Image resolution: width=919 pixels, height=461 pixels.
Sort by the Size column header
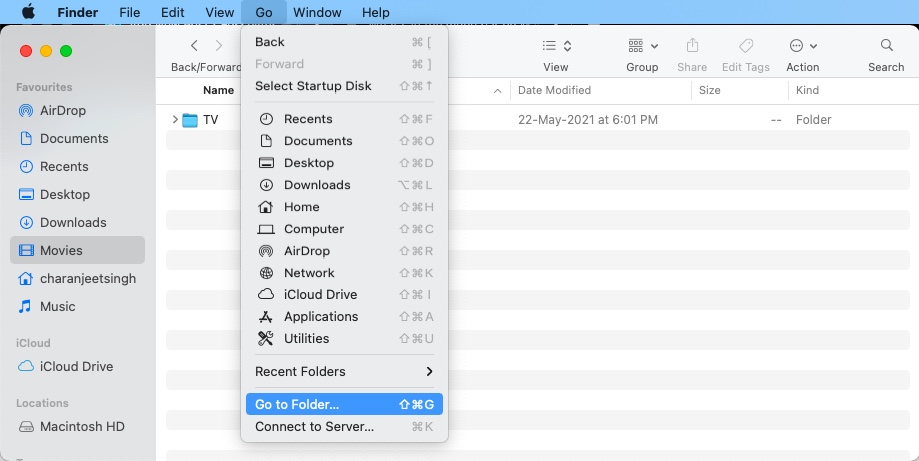(x=709, y=90)
